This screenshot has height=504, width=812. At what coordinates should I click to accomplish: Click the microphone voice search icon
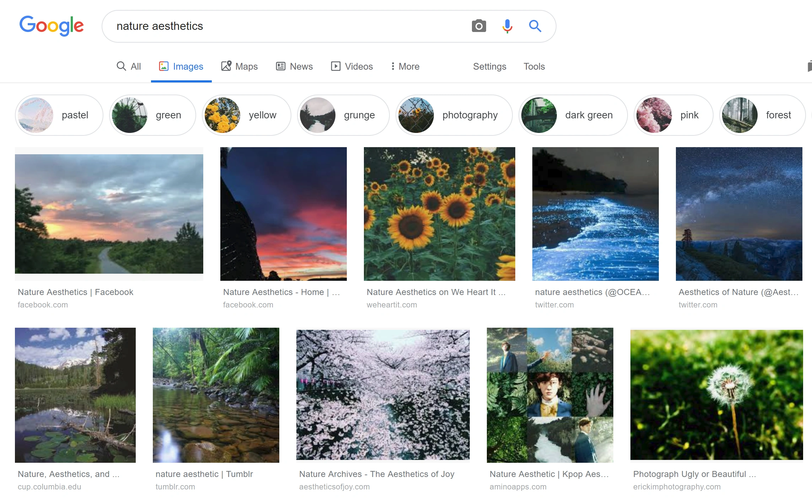click(507, 26)
